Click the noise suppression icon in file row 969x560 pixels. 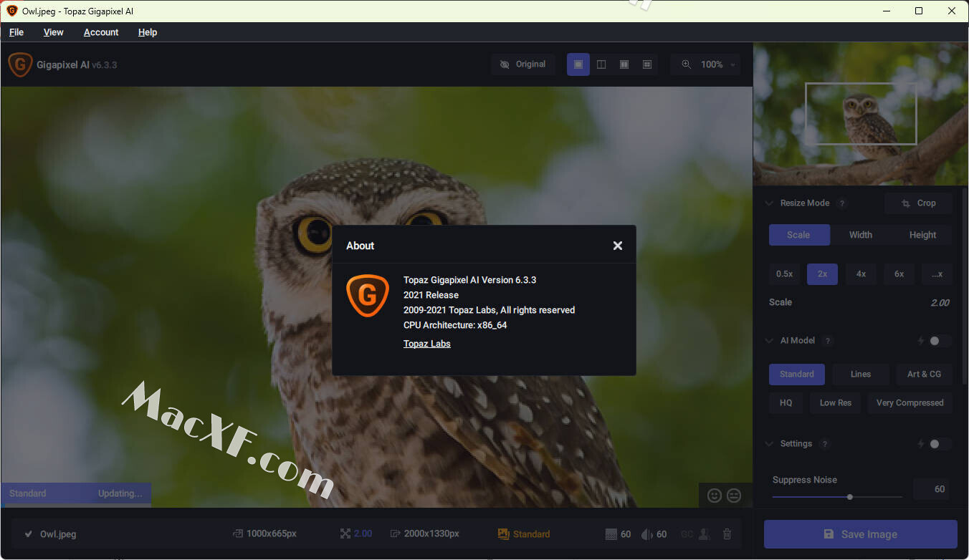tap(611, 534)
